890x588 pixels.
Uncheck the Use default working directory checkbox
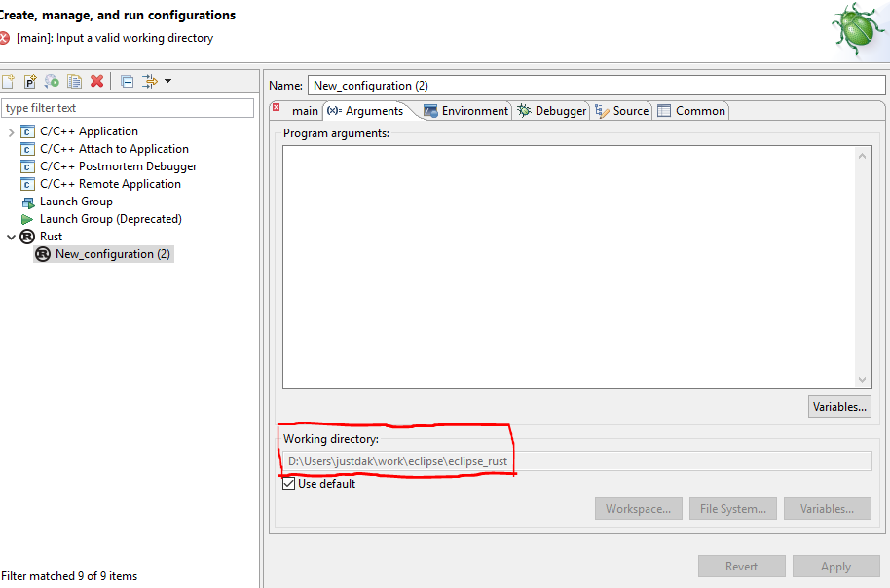288,483
